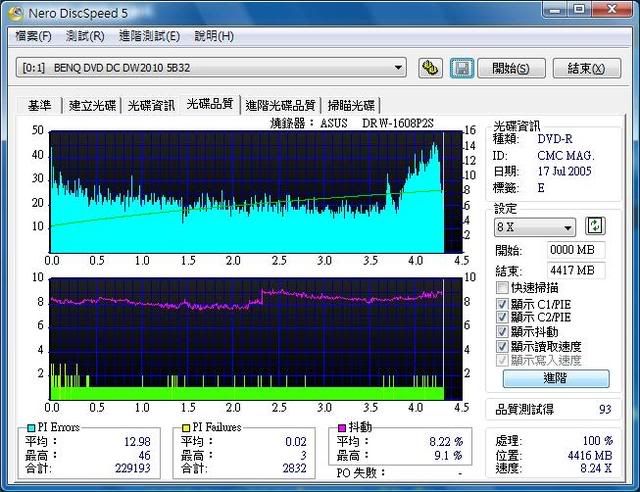Click the cyan PI Errors legend swatch
This screenshot has width=640, height=492.
pyautogui.click(x=31, y=428)
